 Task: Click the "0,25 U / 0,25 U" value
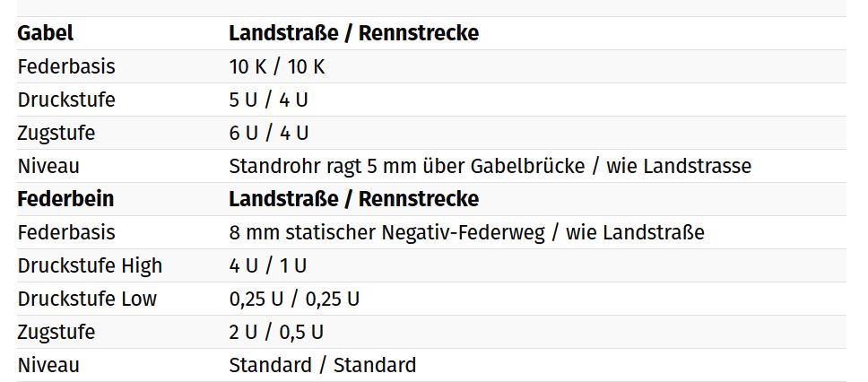tap(294, 299)
